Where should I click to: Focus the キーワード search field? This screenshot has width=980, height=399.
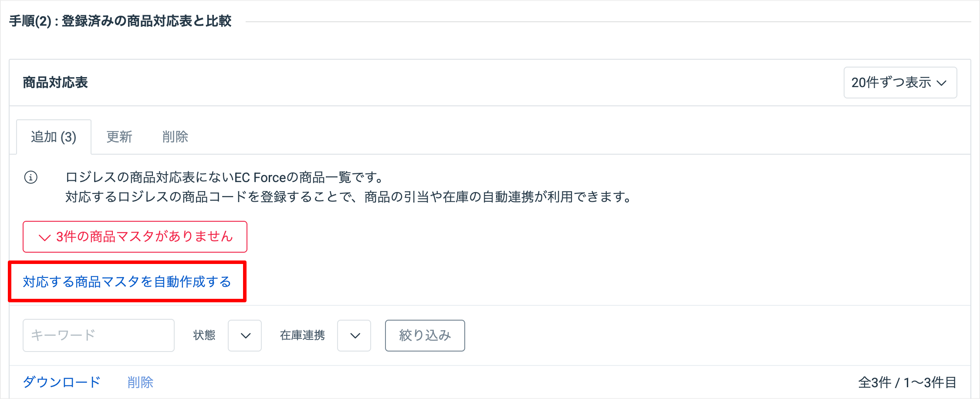point(98,335)
